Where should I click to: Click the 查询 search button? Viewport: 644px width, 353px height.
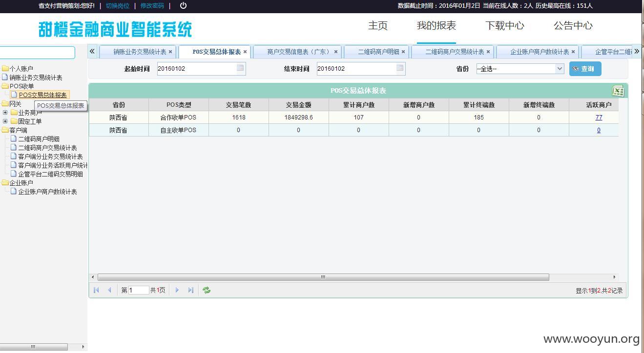click(585, 69)
